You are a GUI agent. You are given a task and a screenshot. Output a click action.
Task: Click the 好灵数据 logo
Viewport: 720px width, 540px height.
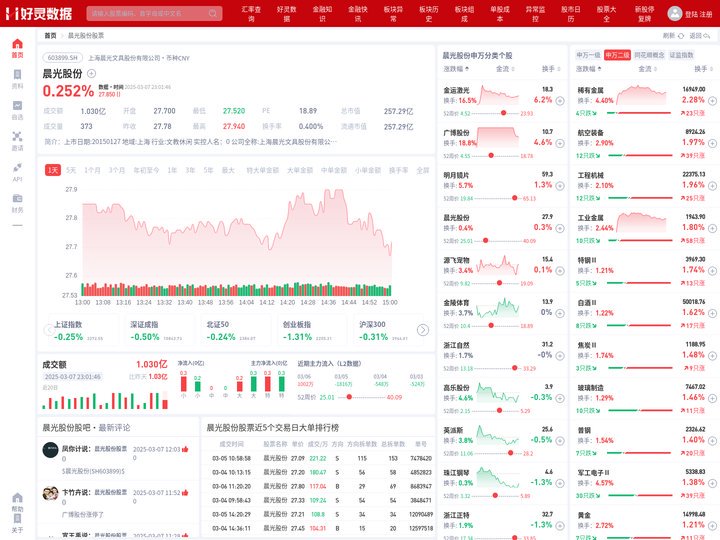tap(39, 13)
